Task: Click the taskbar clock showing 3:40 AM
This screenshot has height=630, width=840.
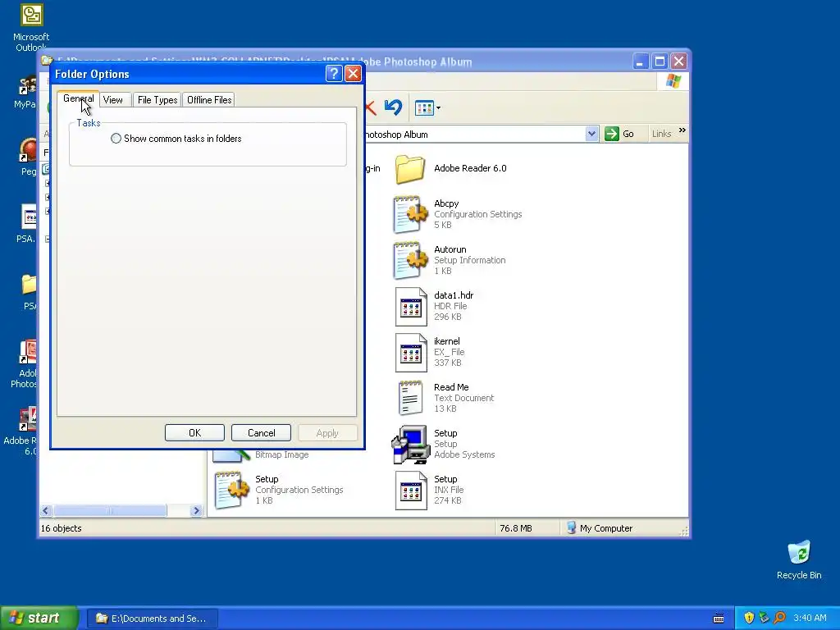Action: 810,618
